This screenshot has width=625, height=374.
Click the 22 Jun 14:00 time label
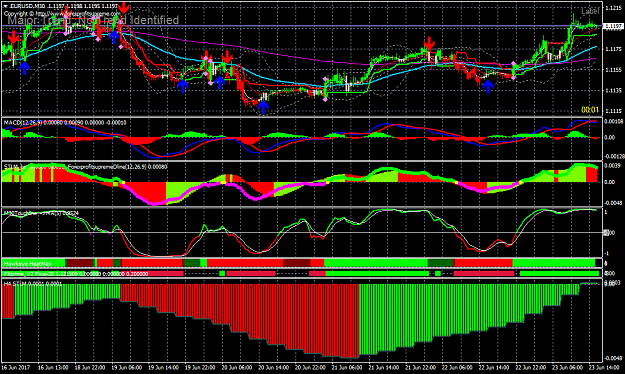pyautogui.click(x=493, y=367)
